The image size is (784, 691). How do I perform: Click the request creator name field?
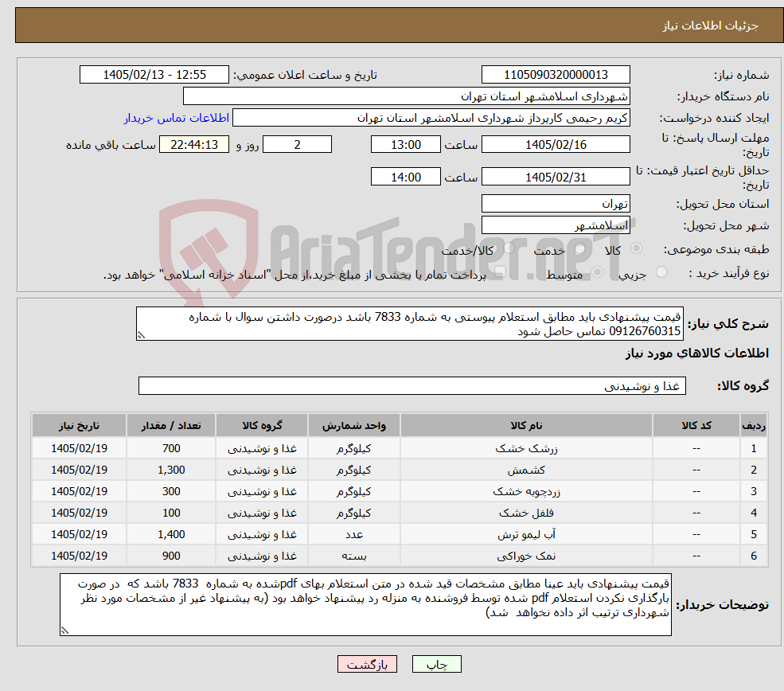coord(431,118)
